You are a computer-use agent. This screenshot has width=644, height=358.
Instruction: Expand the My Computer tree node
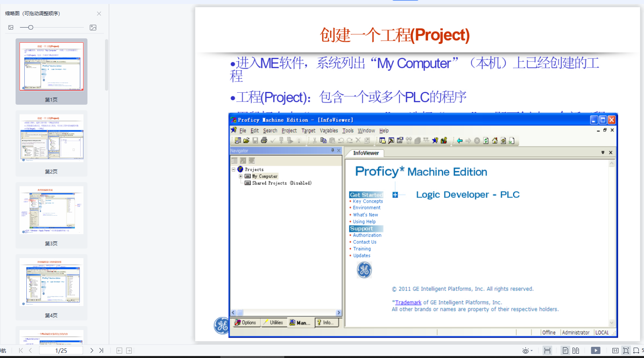coord(241,176)
